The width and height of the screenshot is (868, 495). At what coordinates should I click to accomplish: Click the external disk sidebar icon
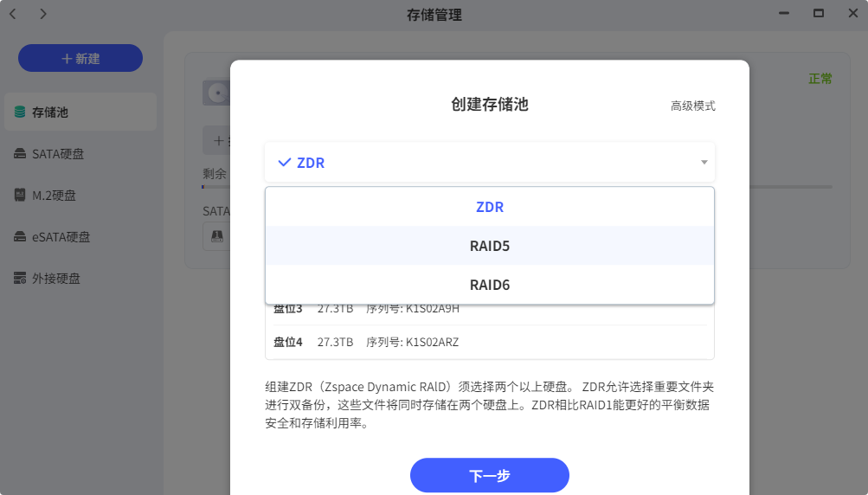20,279
